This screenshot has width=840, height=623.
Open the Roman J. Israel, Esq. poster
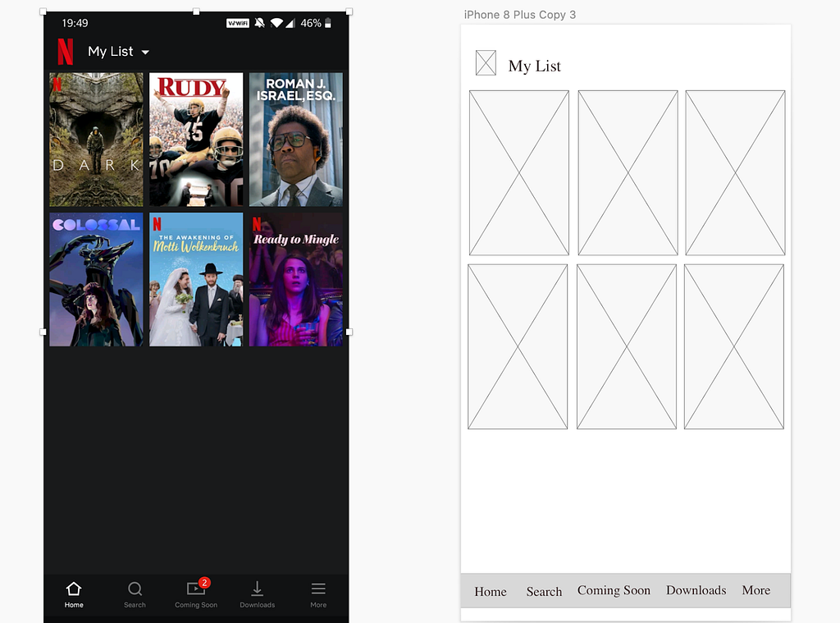295,140
